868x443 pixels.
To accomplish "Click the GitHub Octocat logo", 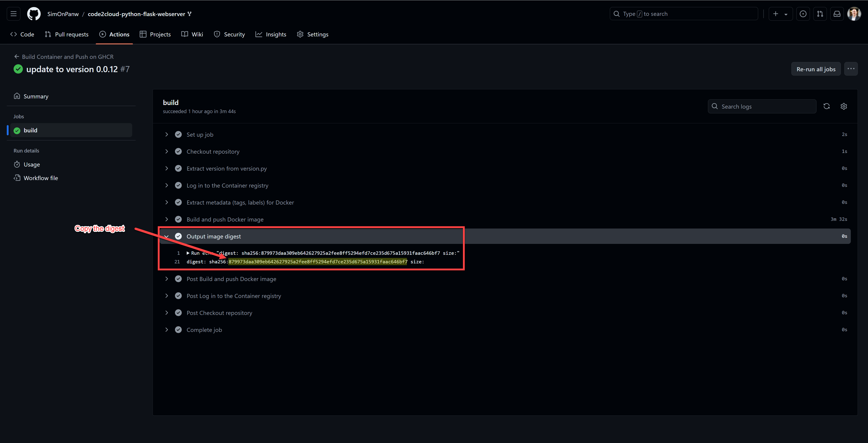I will (34, 14).
